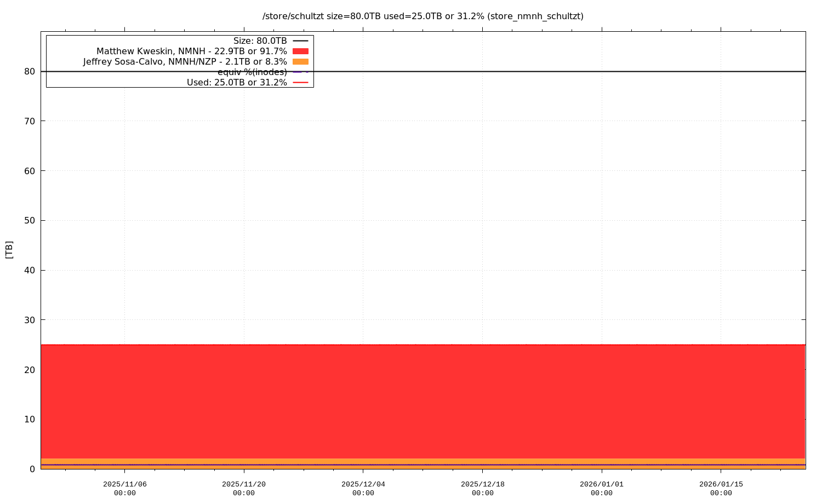Select the 'Matthew Kweskin, NMNH' legend entry

tap(191, 51)
